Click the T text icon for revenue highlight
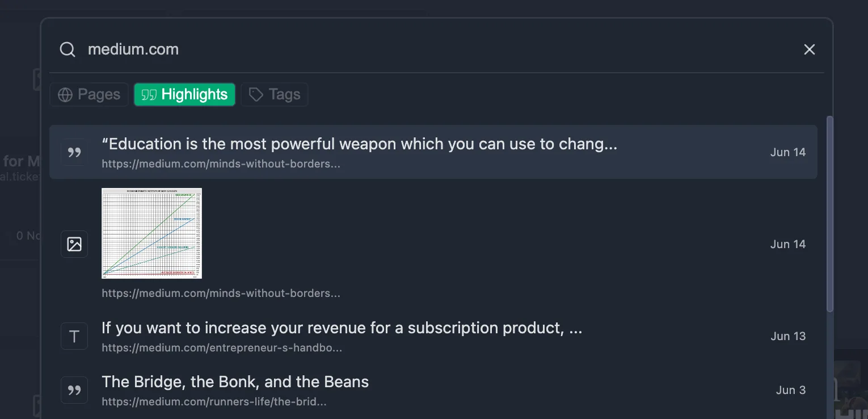The width and height of the screenshot is (868, 419). point(74,336)
